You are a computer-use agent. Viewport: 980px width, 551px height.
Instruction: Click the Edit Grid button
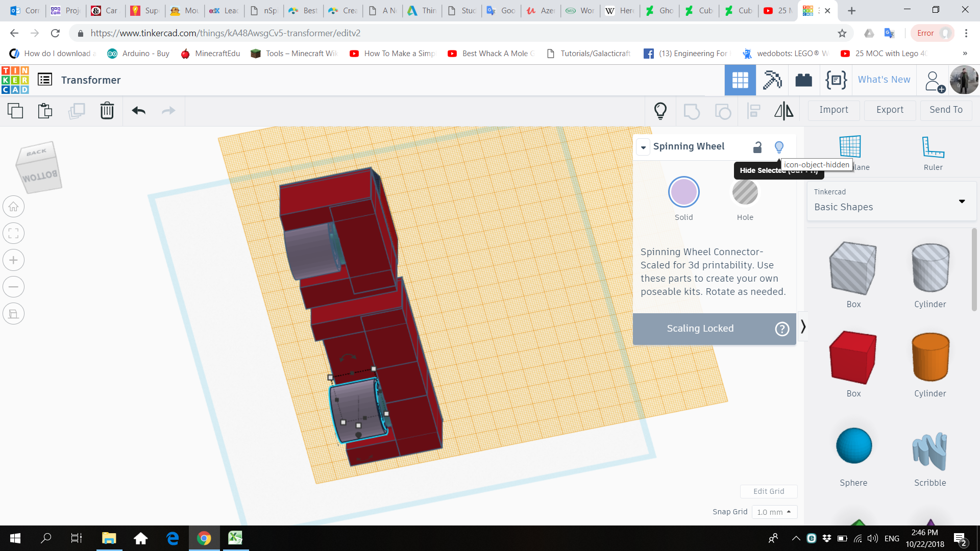pos(768,491)
